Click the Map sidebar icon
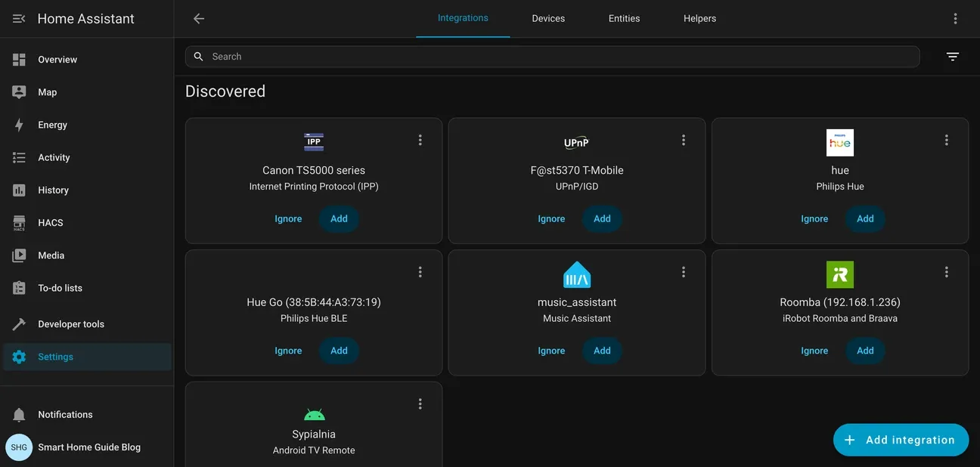 tap(19, 92)
